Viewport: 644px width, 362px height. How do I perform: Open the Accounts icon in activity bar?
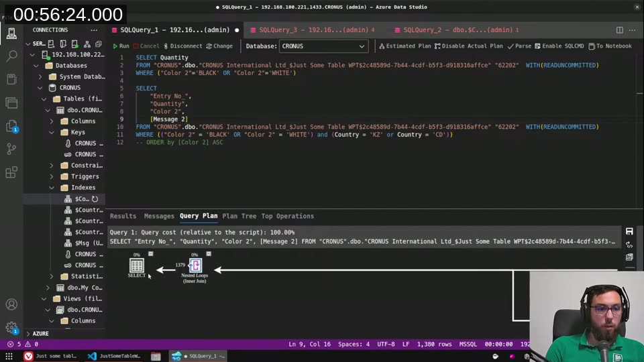[11, 304]
